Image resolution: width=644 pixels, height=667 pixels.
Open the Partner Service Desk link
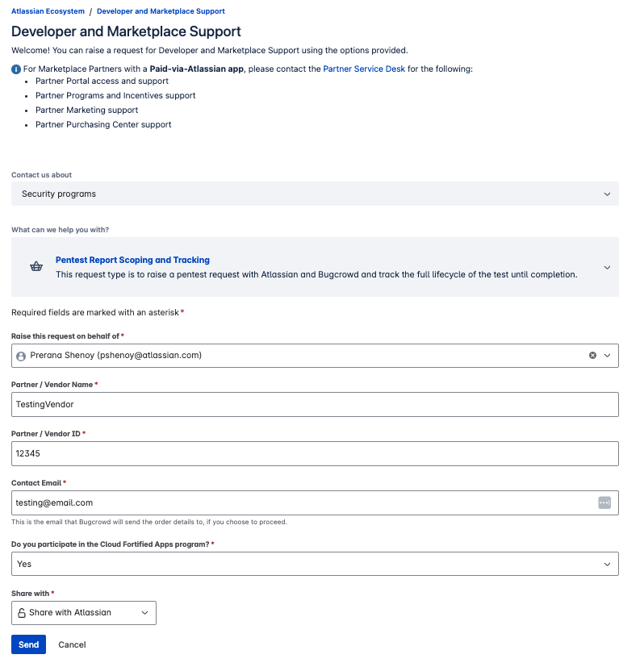pos(364,69)
